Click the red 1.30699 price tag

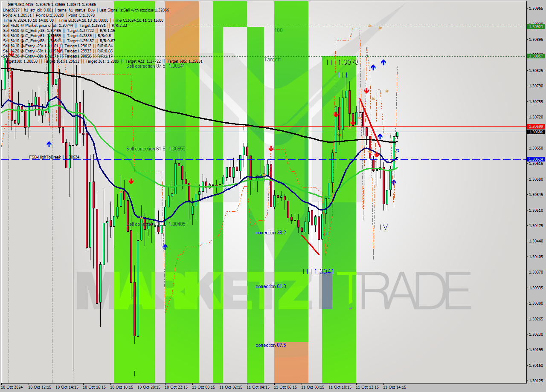pyautogui.click(x=536, y=126)
